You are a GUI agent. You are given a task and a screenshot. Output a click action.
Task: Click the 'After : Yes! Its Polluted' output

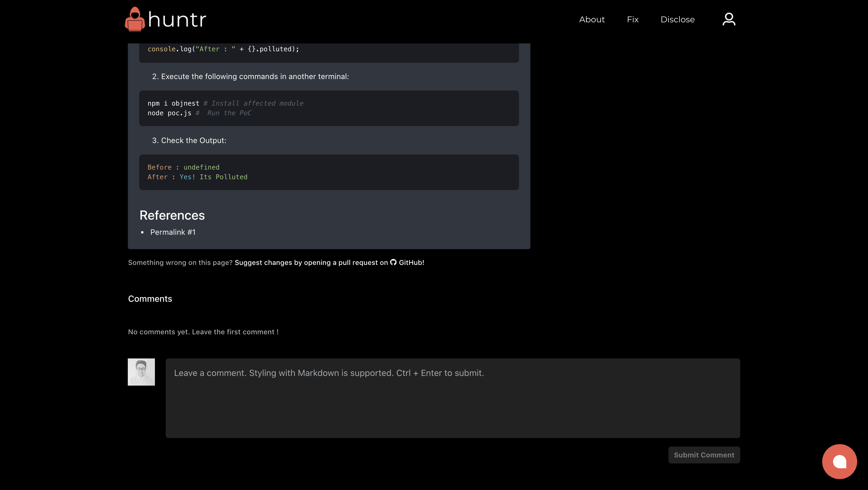pyautogui.click(x=197, y=177)
